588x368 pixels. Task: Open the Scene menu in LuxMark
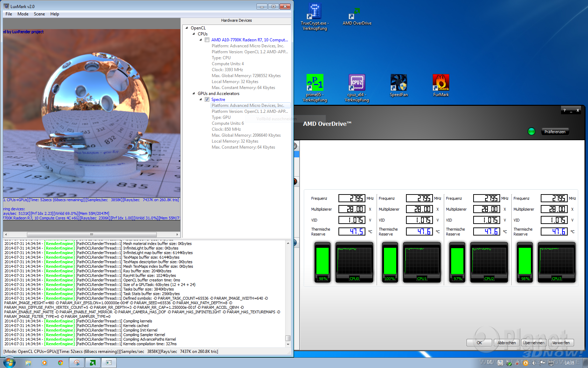click(x=39, y=14)
